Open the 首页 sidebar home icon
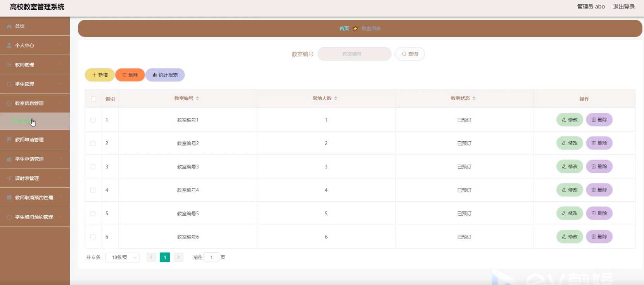Image resolution: width=644 pixels, height=285 pixels. point(9,26)
